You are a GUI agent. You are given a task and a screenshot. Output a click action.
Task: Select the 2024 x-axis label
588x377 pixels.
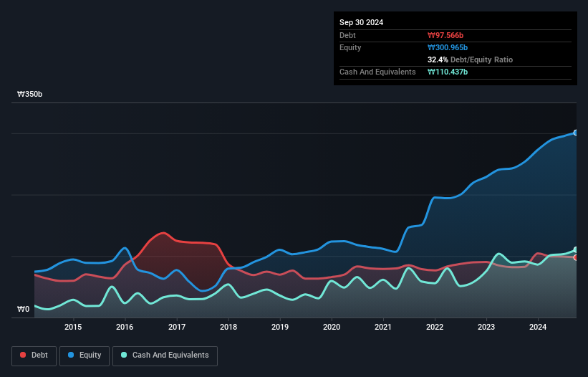(538, 327)
